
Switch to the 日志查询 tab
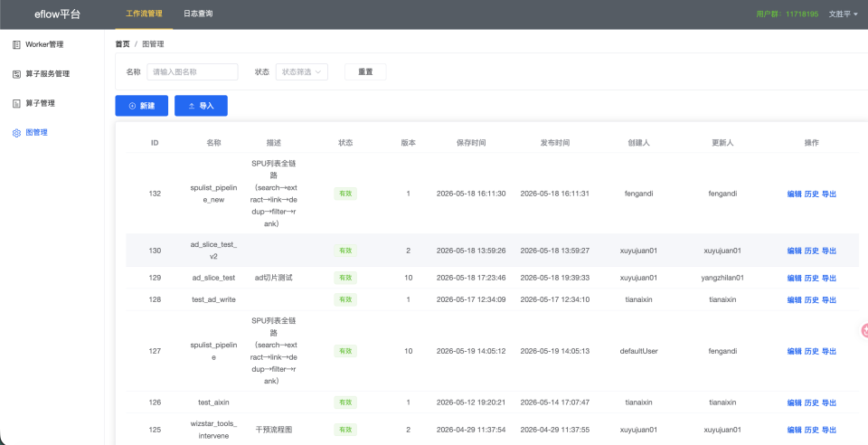point(198,14)
